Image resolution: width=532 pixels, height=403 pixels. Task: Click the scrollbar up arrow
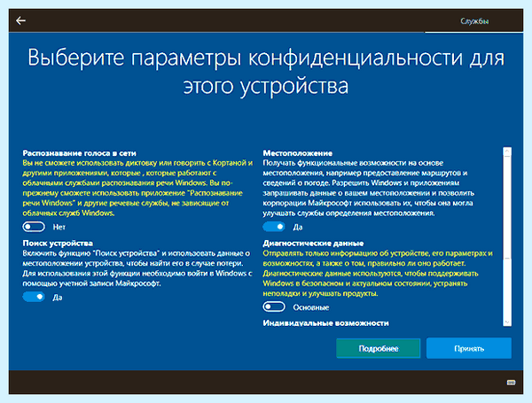tap(507, 151)
